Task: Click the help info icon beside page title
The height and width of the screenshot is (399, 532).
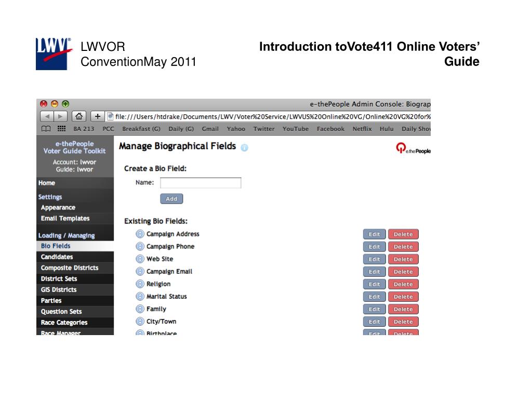Action: [244, 148]
